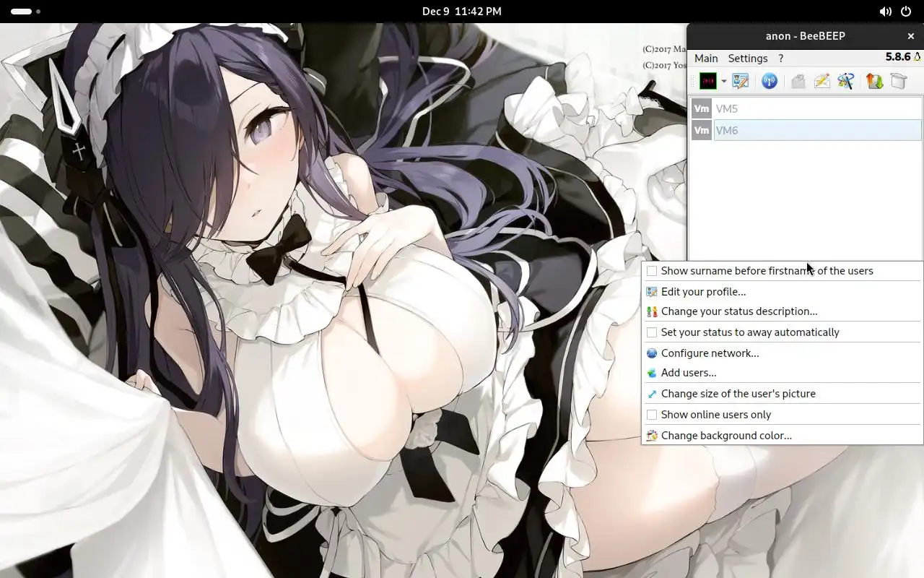Click the Linux penguin icon beside version
Screen dimensions: 924x578
[x=918, y=57]
